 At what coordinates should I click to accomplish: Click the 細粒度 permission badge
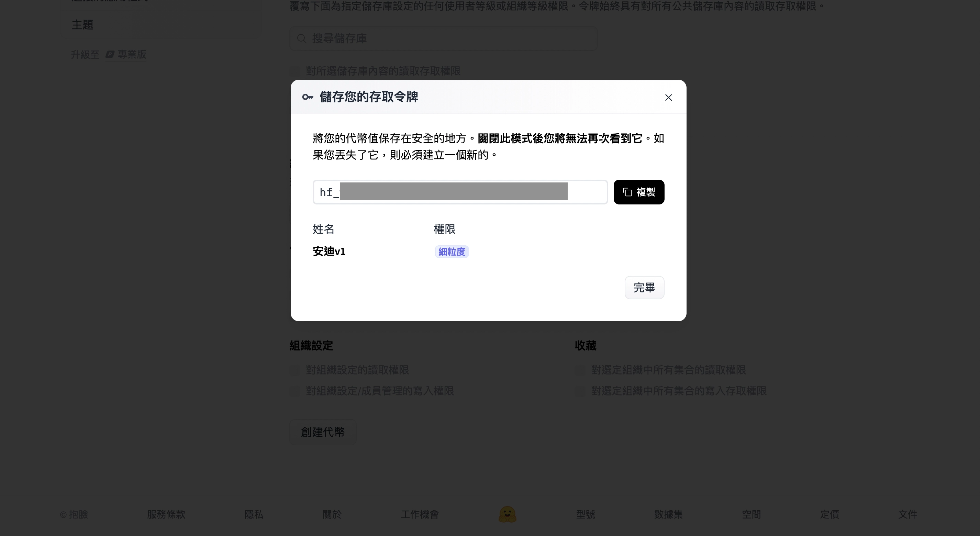pos(452,252)
